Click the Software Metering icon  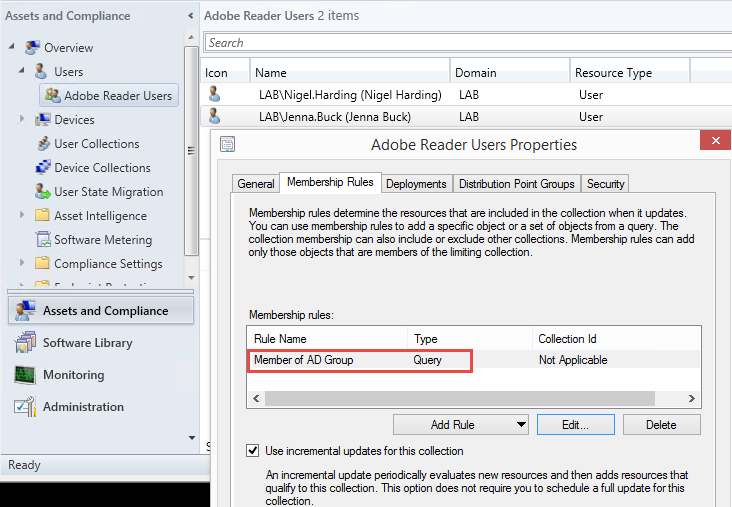click(x=43, y=239)
